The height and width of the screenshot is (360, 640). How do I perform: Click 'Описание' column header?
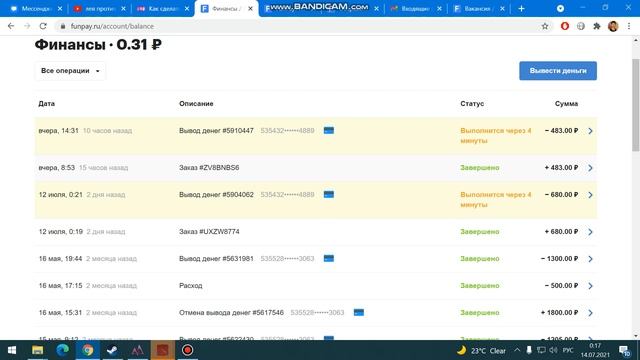(x=196, y=104)
